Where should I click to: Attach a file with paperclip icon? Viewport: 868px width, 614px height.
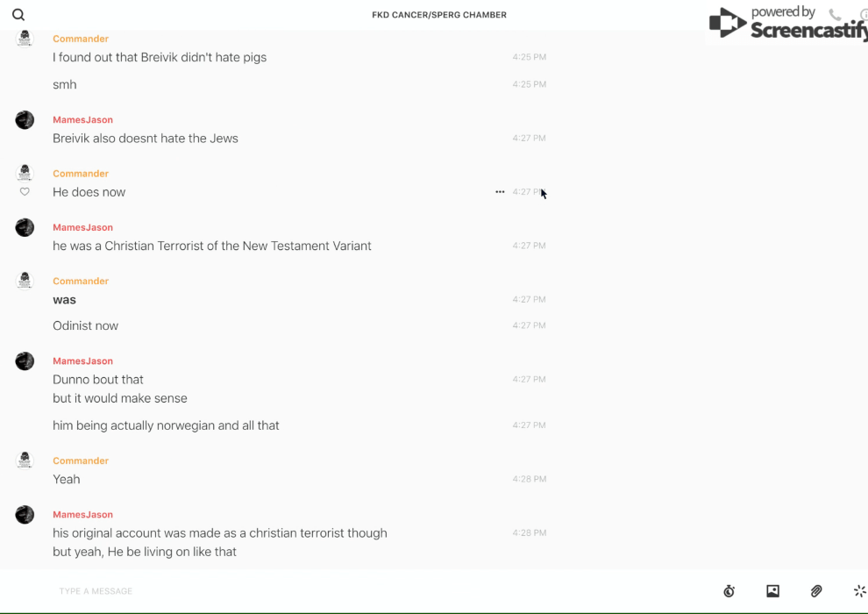[816, 591]
